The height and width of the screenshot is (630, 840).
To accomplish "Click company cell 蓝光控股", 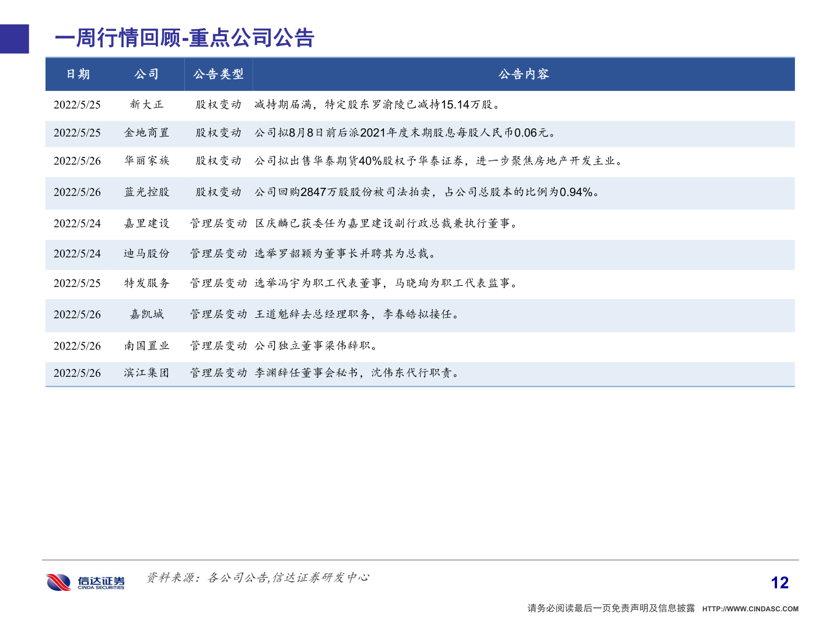I will click(147, 192).
